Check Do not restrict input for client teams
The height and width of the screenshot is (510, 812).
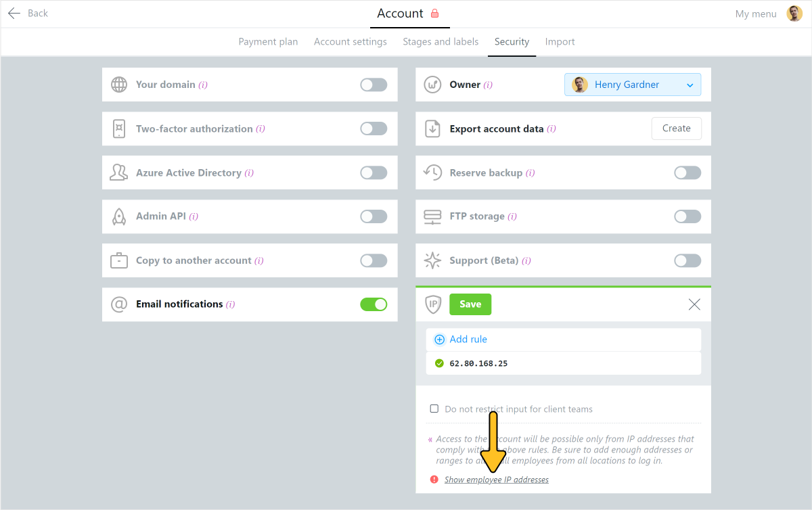(x=434, y=409)
